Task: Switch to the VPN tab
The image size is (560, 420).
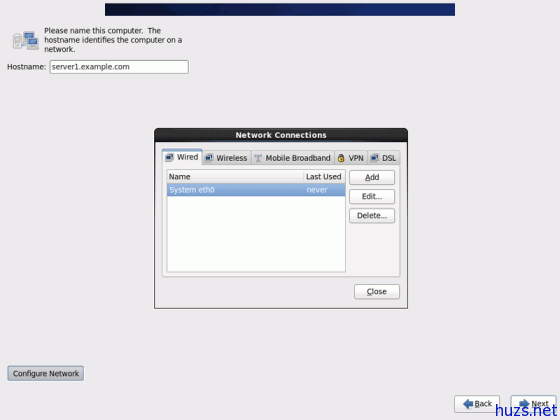Action: [x=351, y=158]
